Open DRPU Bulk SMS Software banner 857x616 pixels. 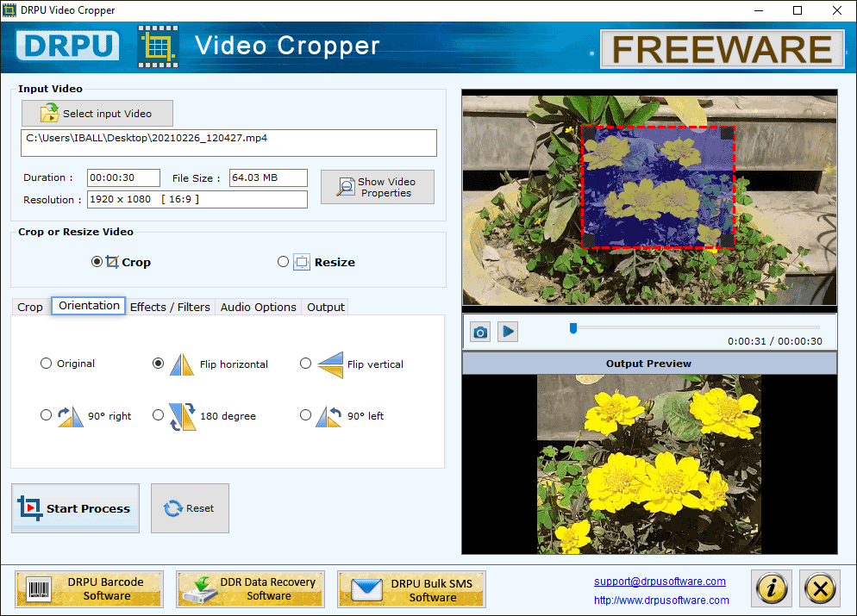(411, 589)
